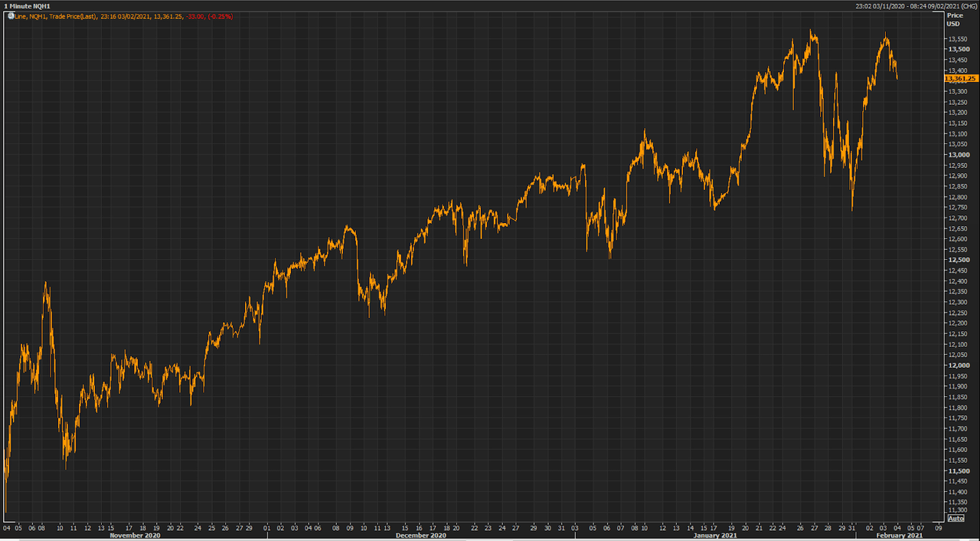Click the 13,550 price axis label
The height and width of the screenshot is (541, 980).
pyautogui.click(x=959, y=38)
